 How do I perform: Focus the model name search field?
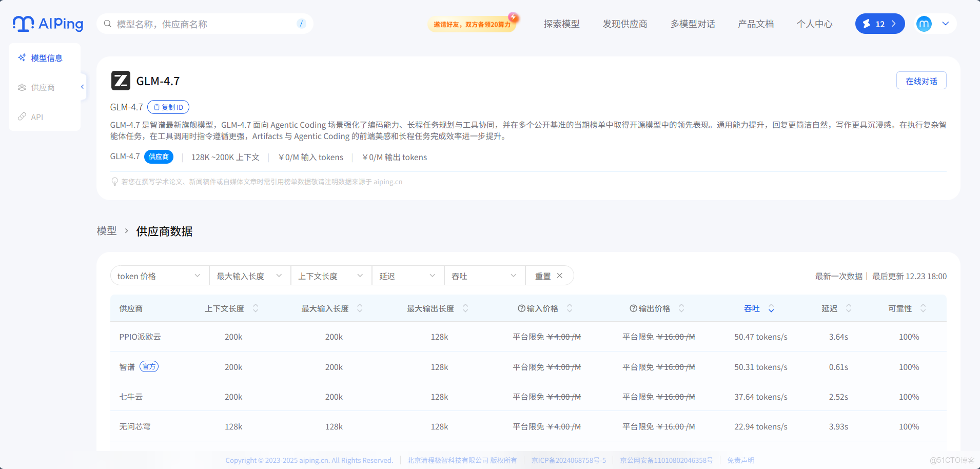point(205,24)
